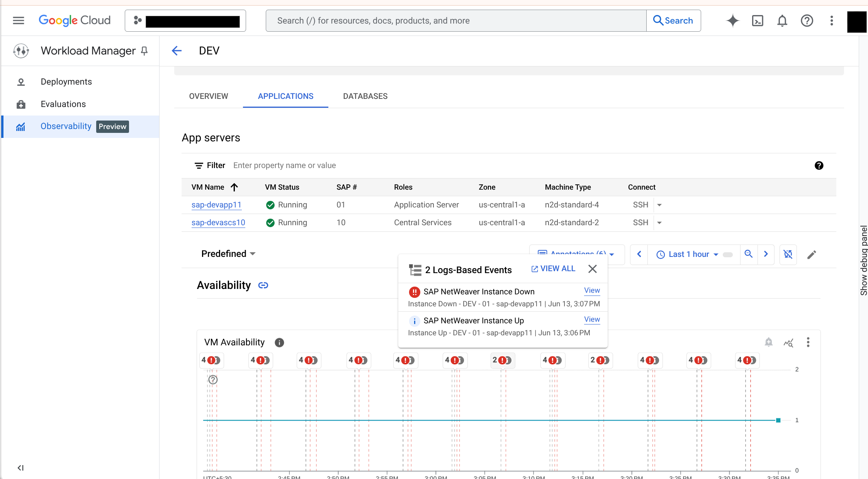Click VIEW ALL logs-based events
Viewport: 868px width, 479px height.
click(553, 268)
